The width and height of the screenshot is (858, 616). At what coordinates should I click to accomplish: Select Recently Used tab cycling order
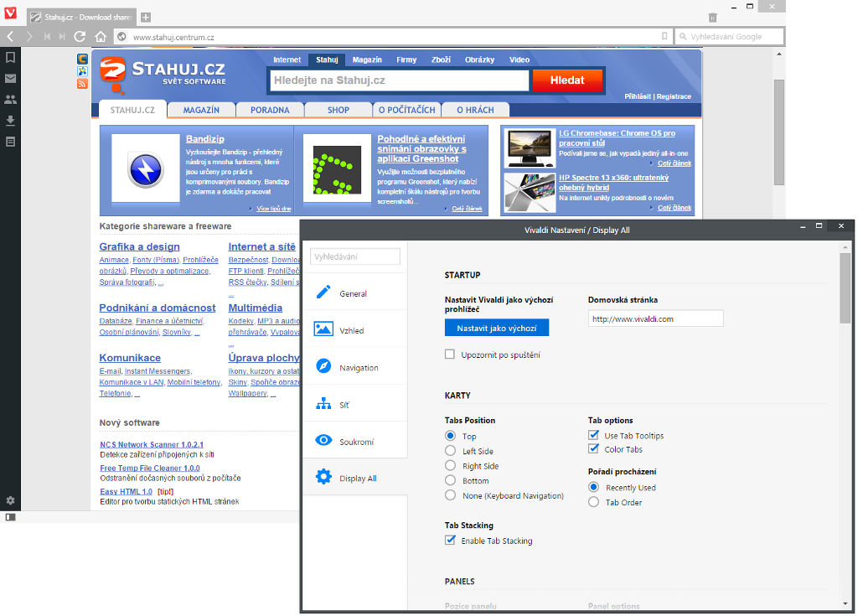tap(594, 487)
